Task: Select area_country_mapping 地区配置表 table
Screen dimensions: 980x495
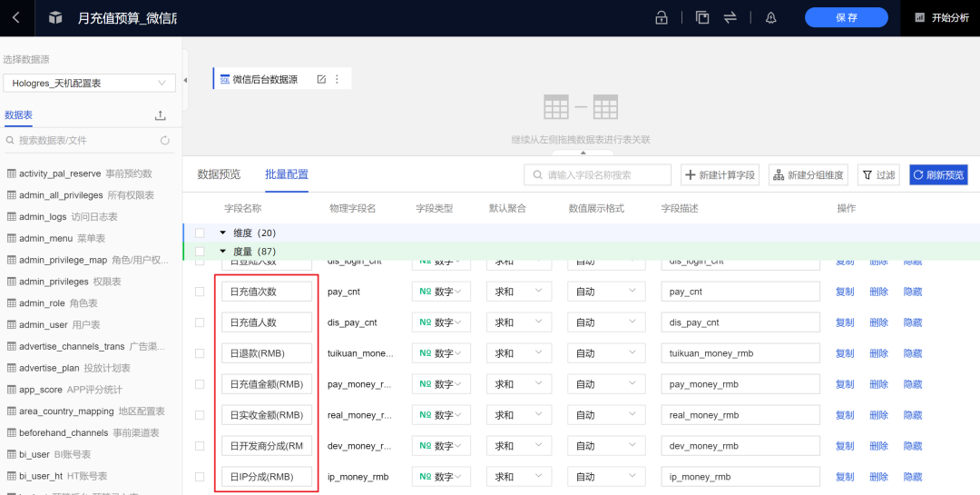Action: pyautogui.click(x=86, y=411)
